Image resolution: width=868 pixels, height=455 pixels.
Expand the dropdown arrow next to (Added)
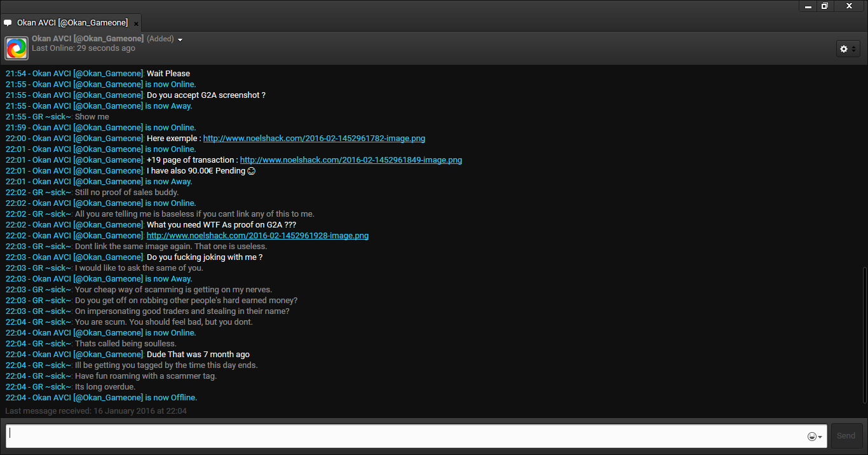pyautogui.click(x=180, y=39)
